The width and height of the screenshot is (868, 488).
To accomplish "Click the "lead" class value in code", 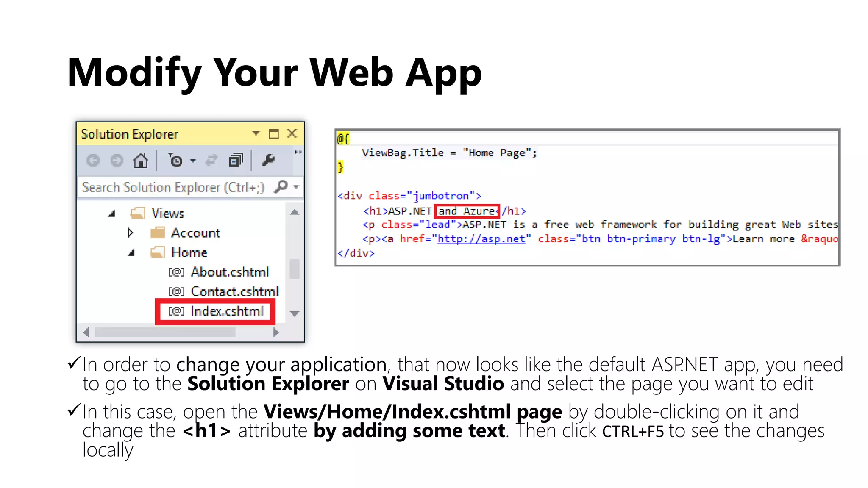I will (x=437, y=225).
